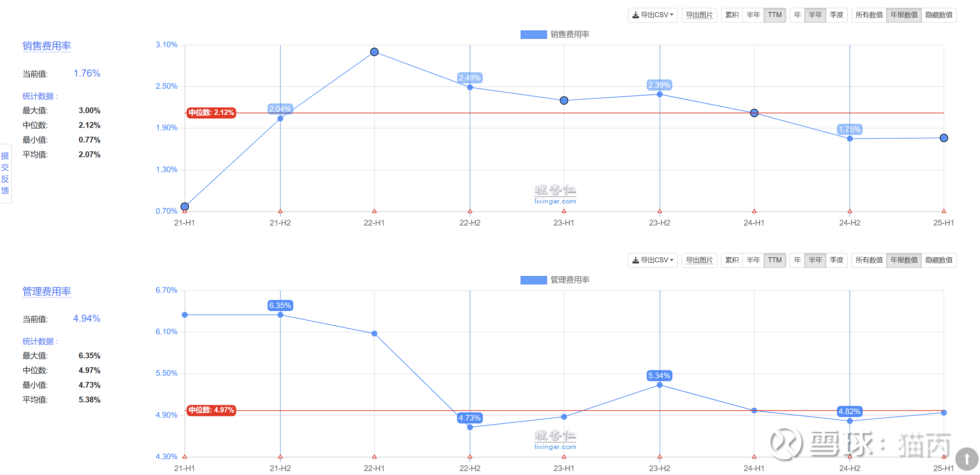Click the 21-H1 data point in sales chart
The width and height of the screenshot is (980, 475).
click(x=185, y=207)
